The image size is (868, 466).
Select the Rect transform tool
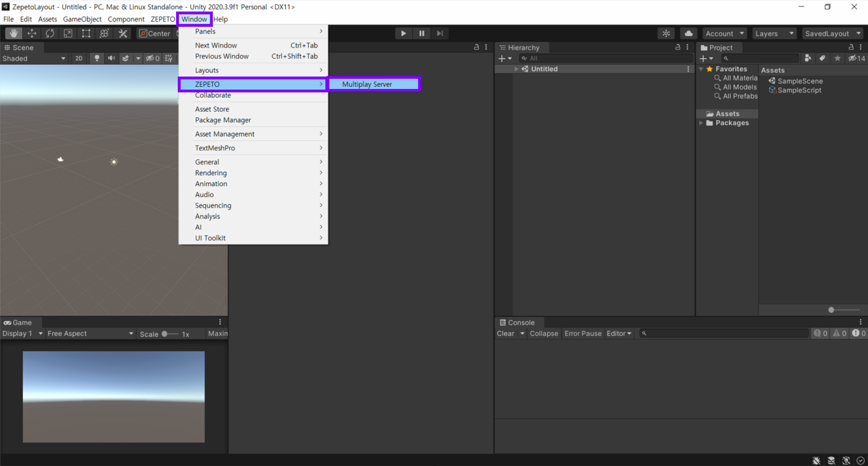click(x=86, y=33)
